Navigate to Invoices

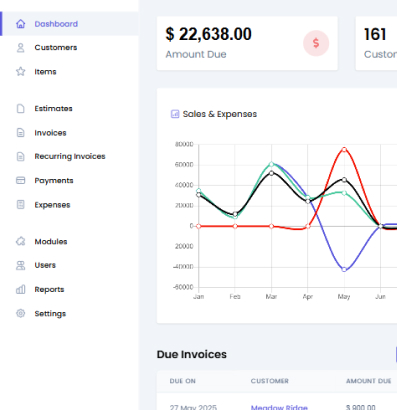(x=69, y=133)
